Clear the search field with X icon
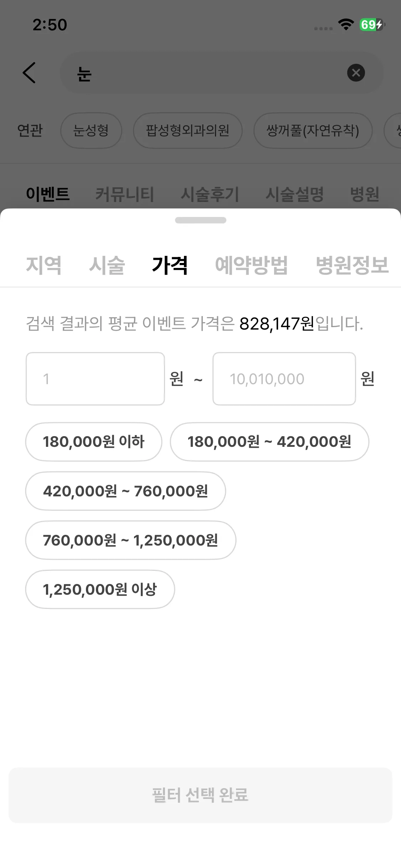Image resolution: width=401 pixels, height=868 pixels. click(x=356, y=73)
